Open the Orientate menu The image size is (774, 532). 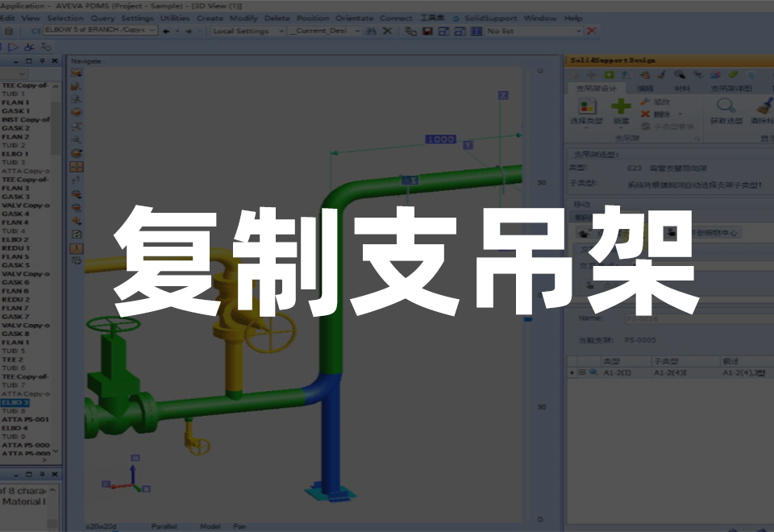(x=355, y=19)
